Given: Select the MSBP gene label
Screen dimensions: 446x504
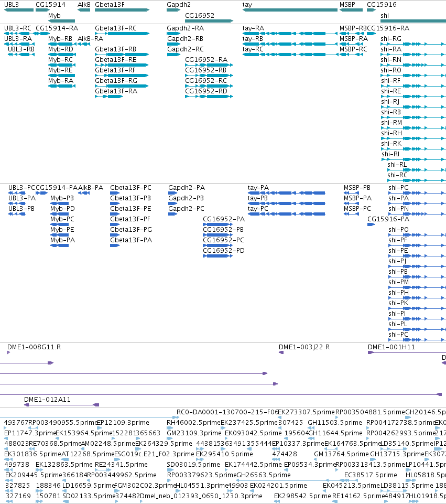Looking at the screenshot, I should (x=347, y=5).
